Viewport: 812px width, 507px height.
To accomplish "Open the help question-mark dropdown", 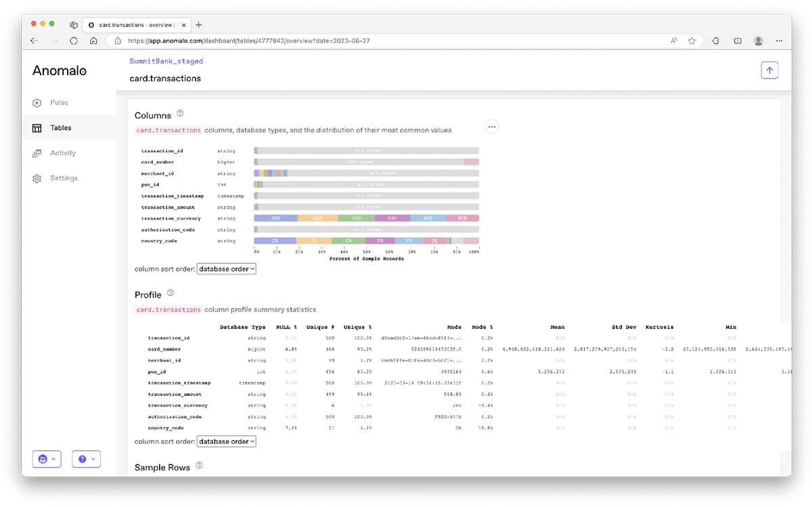I will [x=86, y=459].
